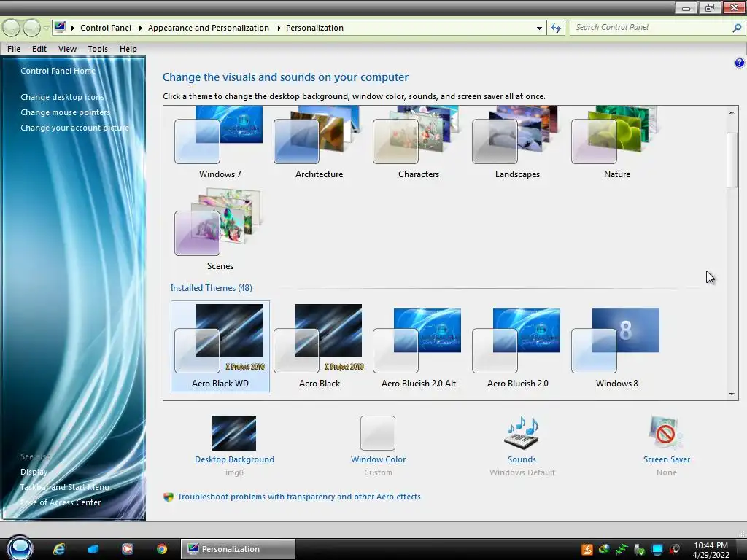747x560 pixels.
Task: Select the Scenes theme
Action: (x=220, y=230)
